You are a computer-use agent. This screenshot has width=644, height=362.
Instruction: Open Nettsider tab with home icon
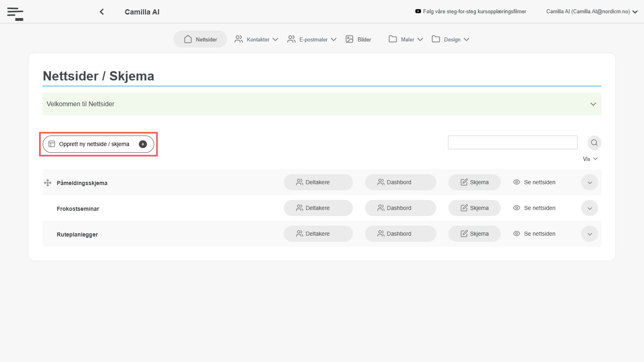(x=200, y=39)
